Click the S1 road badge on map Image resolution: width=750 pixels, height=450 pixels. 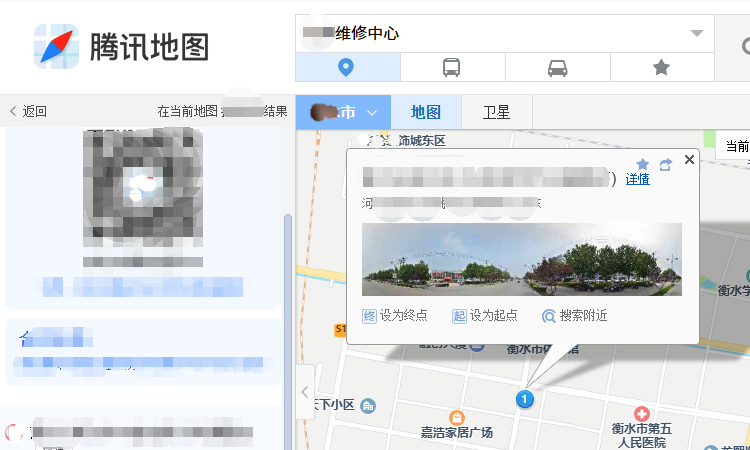point(340,329)
